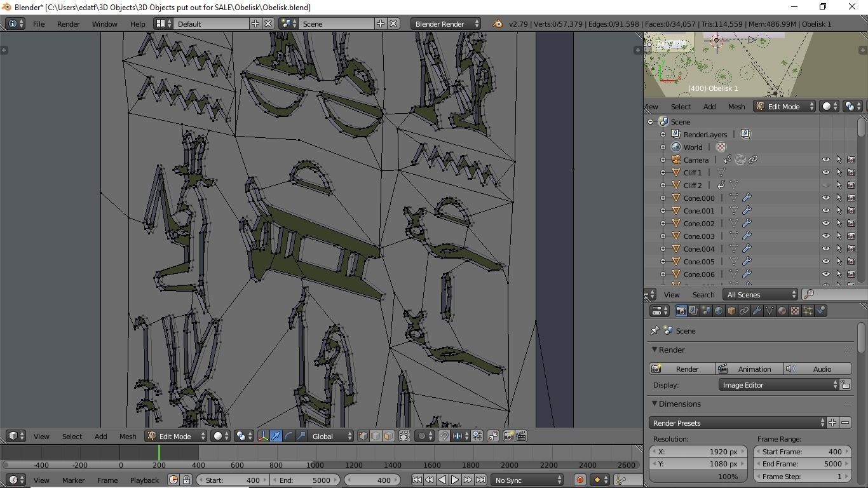Open the Mesh menu in 3D viewport header
The height and width of the screenshot is (488, 868).
tap(127, 436)
